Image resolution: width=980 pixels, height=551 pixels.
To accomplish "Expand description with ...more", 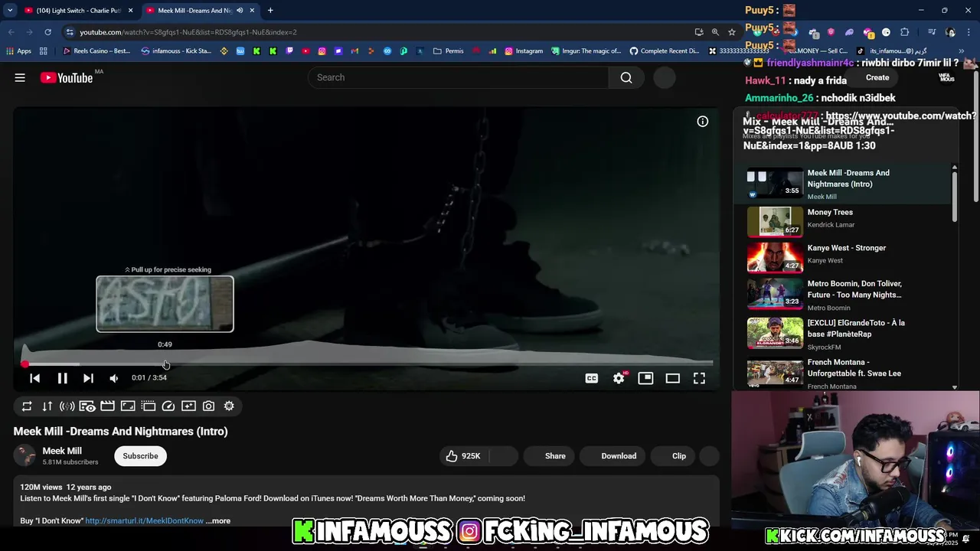I will (218, 521).
